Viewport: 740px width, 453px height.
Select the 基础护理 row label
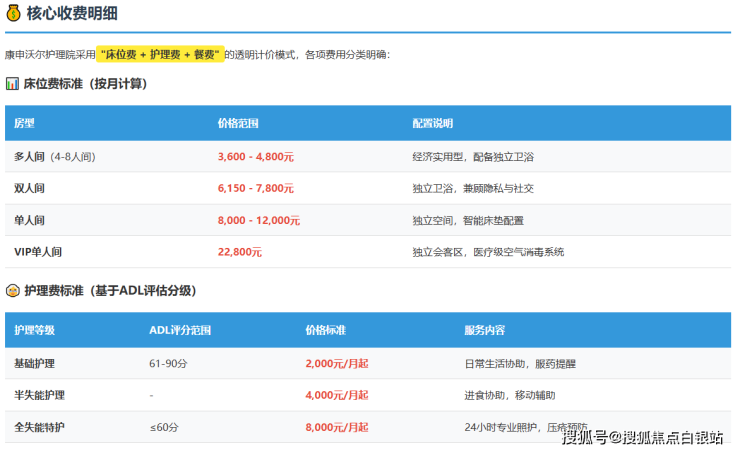point(34,363)
